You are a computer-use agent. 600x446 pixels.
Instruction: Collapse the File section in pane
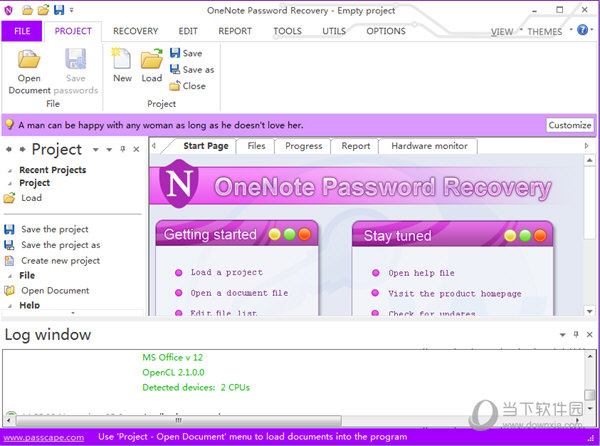(x=10, y=276)
